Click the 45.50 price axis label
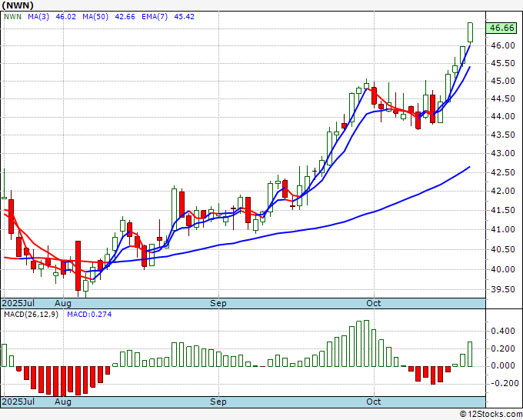This screenshot has height=420, width=523. point(503,63)
